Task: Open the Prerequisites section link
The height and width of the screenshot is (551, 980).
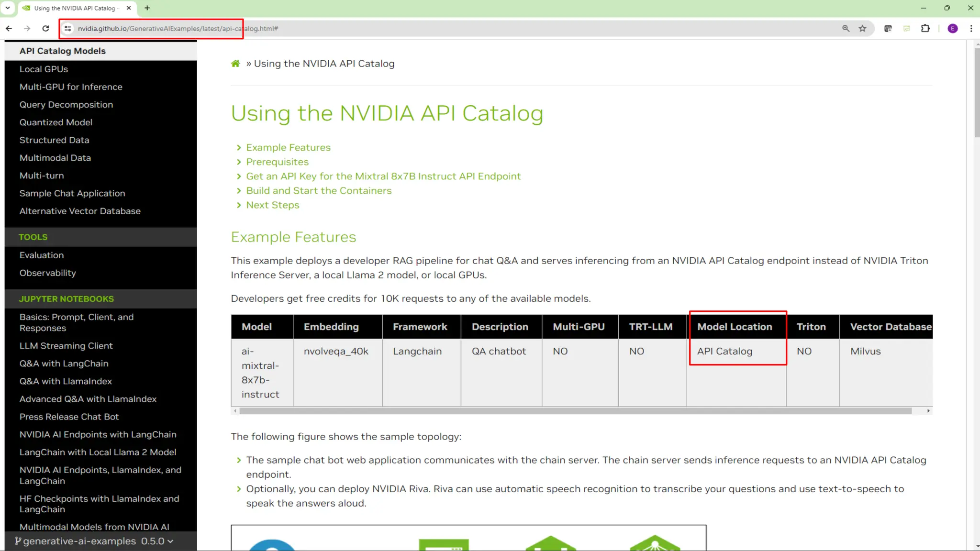Action: click(x=277, y=162)
